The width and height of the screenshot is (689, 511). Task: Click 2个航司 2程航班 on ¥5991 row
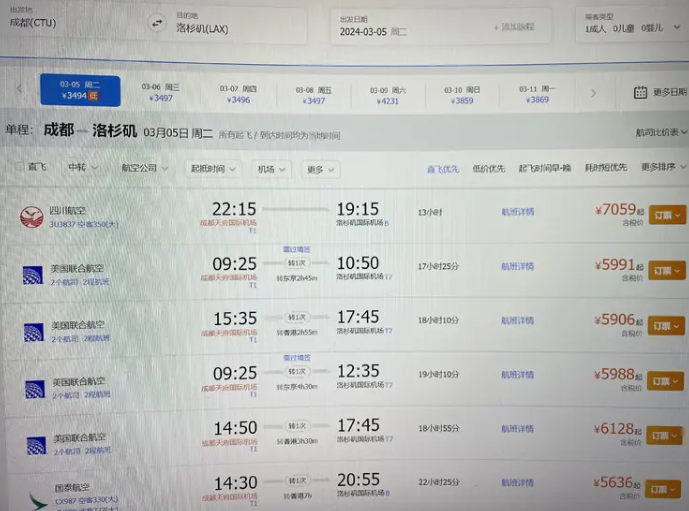point(80,282)
